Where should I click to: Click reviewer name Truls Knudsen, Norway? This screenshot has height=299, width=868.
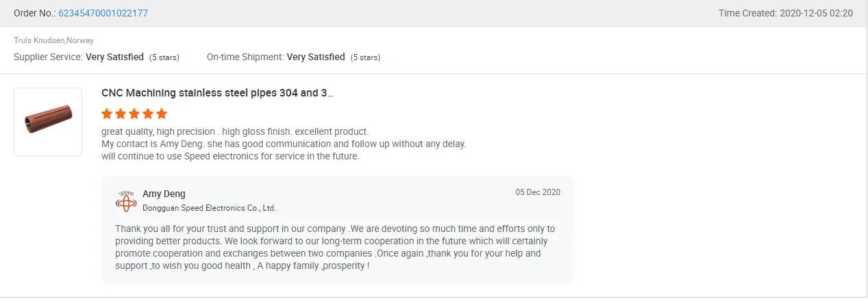[x=53, y=40]
